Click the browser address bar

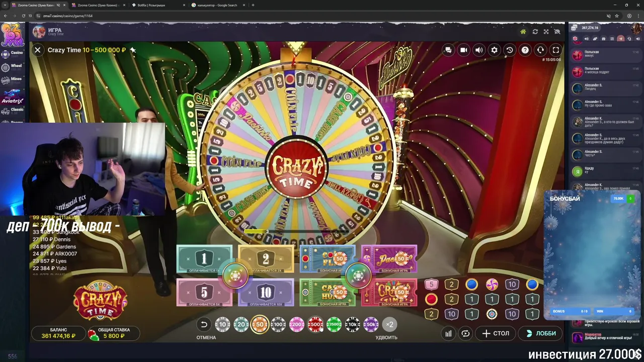pyautogui.click(x=322, y=16)
